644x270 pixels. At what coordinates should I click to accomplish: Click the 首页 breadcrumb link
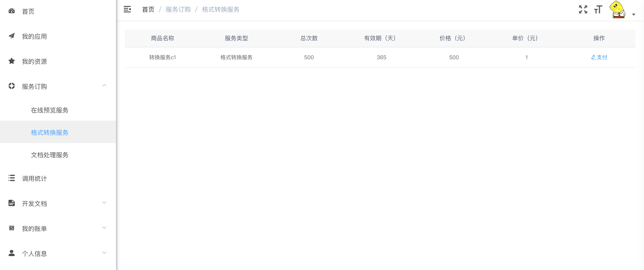point(148,9)
